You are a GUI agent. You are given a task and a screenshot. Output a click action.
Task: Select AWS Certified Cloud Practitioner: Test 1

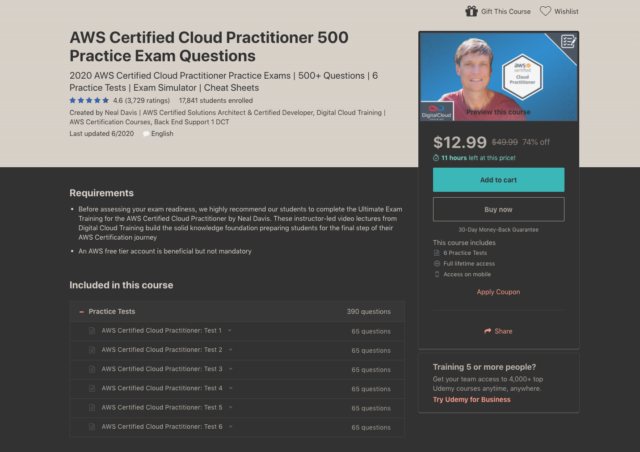[x=162, y=331]
